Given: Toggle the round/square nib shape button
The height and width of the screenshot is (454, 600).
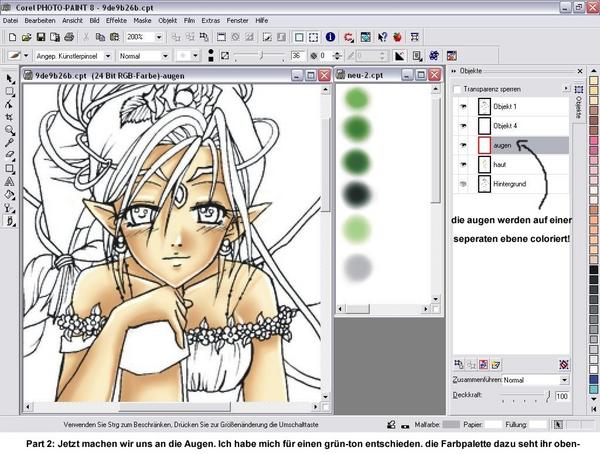Looking at the screenshot, I should pos(211,56).
